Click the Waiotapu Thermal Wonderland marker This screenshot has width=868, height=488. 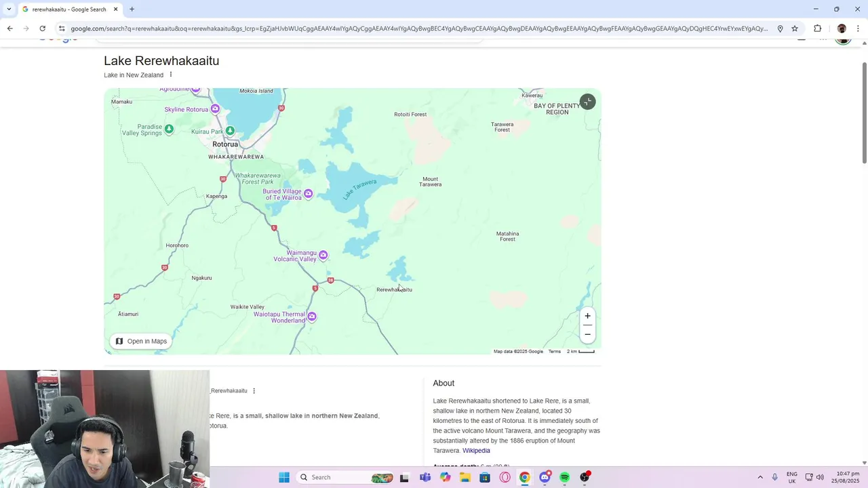coord(312,317)
